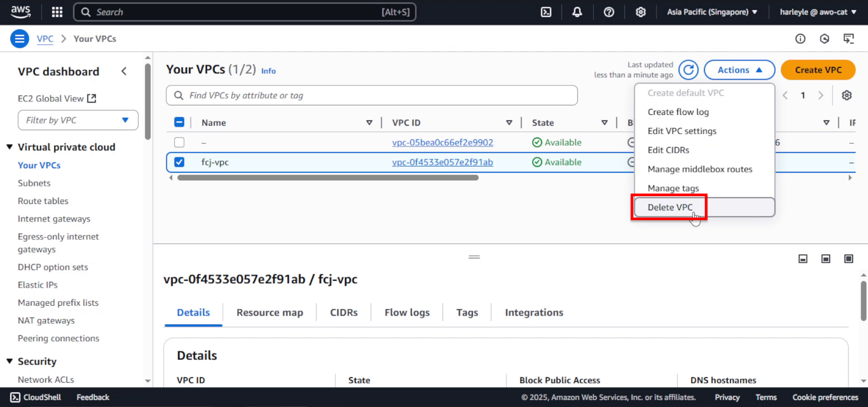The height and width of the screenshot is (407, 868).
Task: Click the details panel vertical scrollbar
Action: pyautogui.click(x=863, y=301)
